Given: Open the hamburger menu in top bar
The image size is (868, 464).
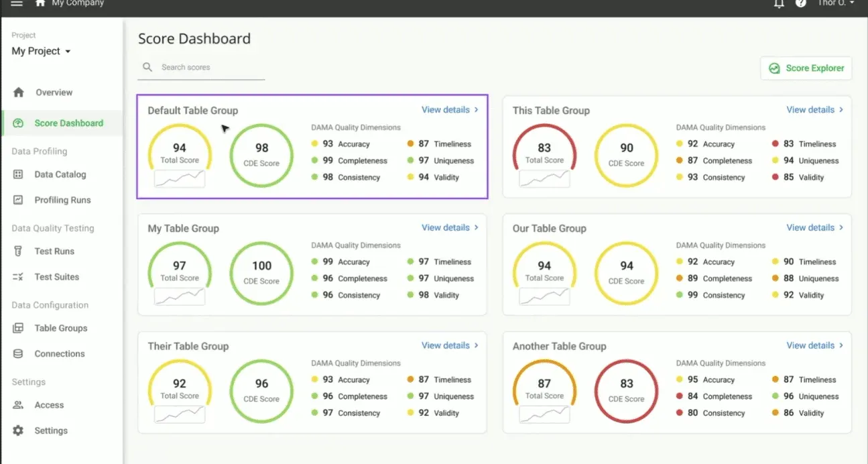Looking at the screenshot, I should coord(17,3).
